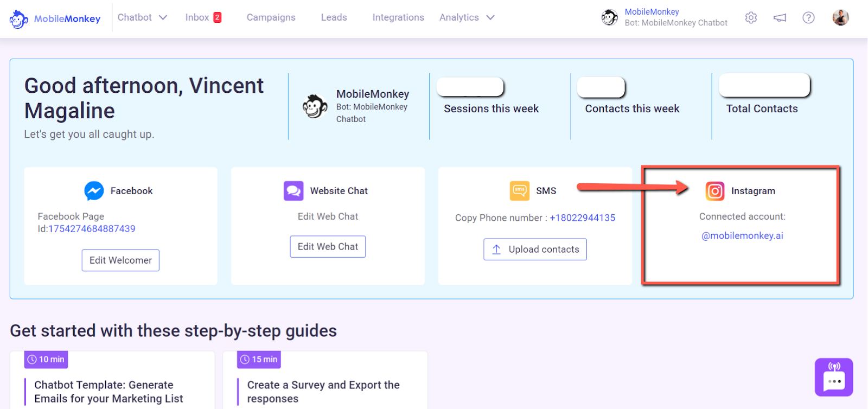Navigate to Integrations

point(398,17)
